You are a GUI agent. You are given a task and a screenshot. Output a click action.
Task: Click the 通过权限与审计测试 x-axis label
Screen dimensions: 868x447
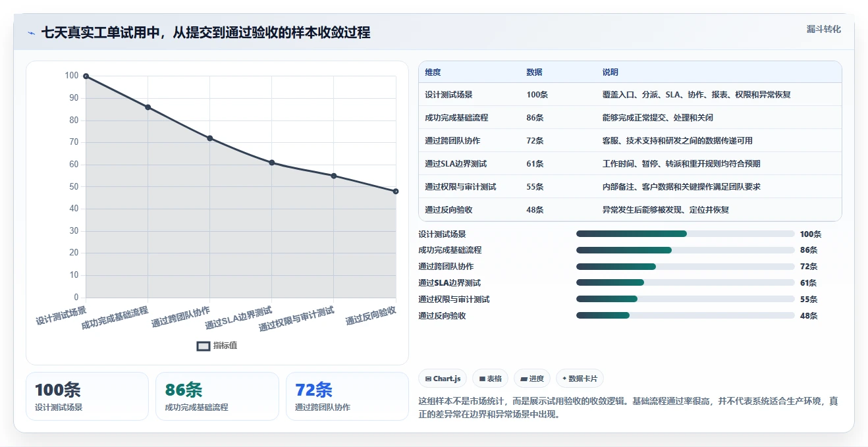coord(297,319)
